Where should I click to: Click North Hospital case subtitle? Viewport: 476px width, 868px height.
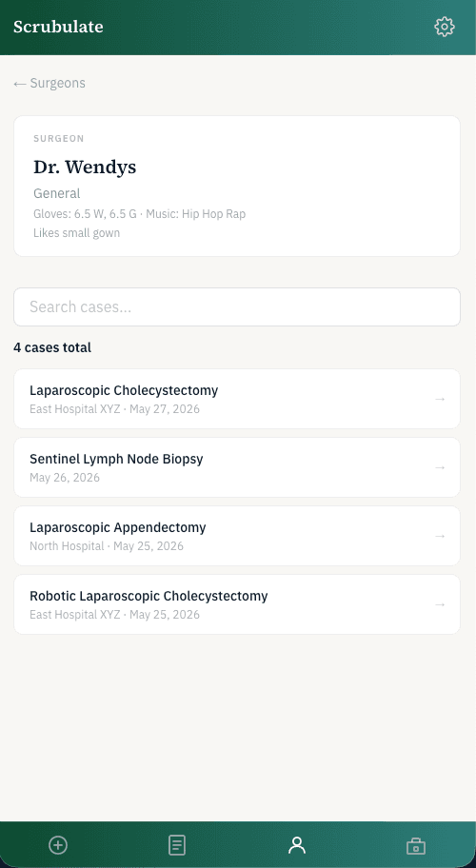[x=67, y=545]
